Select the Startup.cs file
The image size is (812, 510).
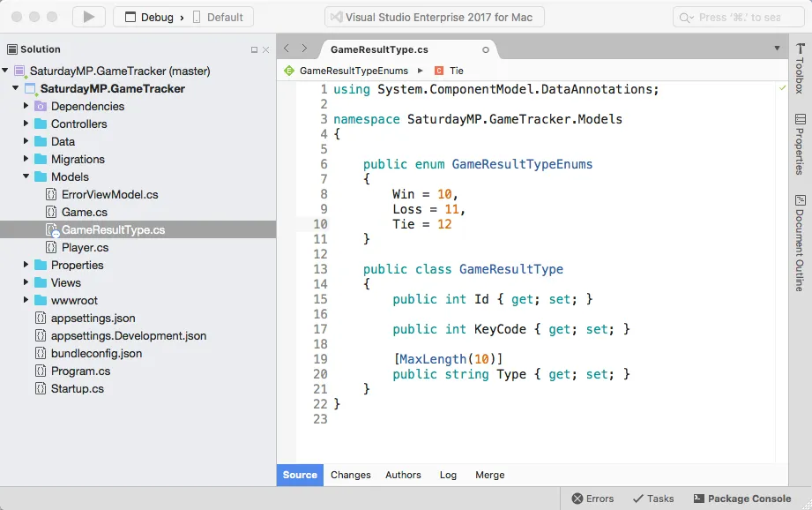click(78, 388)
